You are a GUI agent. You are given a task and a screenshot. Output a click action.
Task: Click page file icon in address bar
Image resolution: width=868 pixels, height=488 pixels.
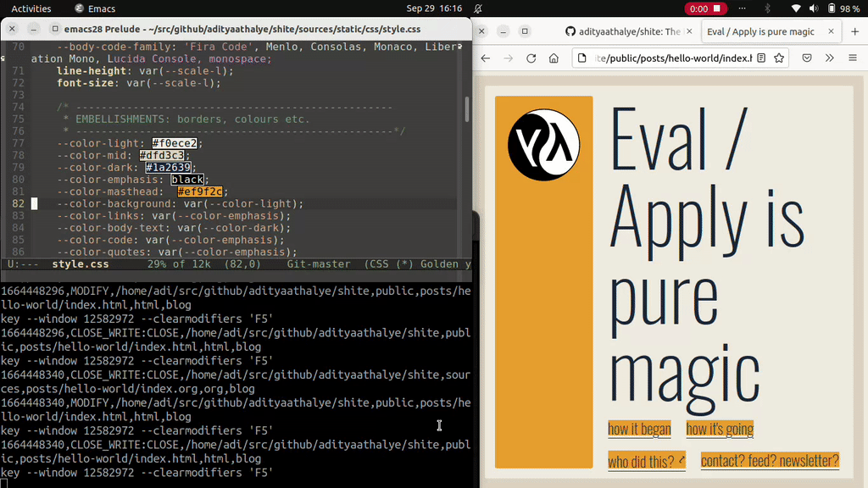(581, 58)
